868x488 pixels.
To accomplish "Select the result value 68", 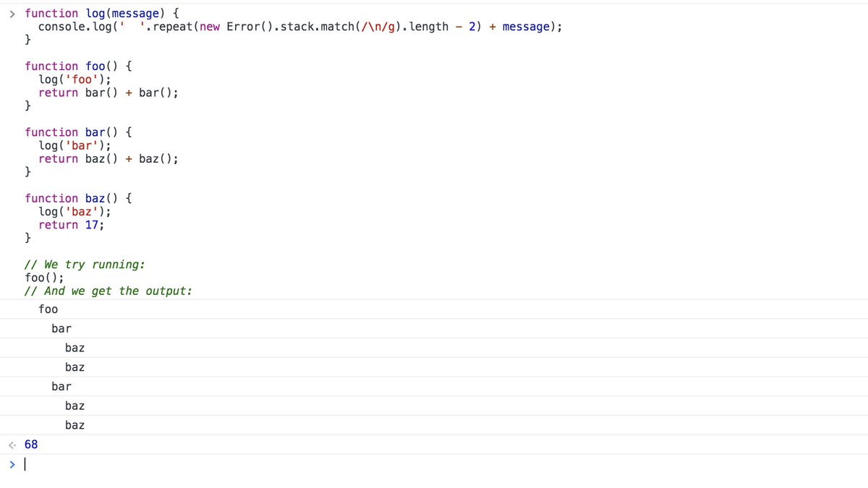I will [x=31, y=444].
